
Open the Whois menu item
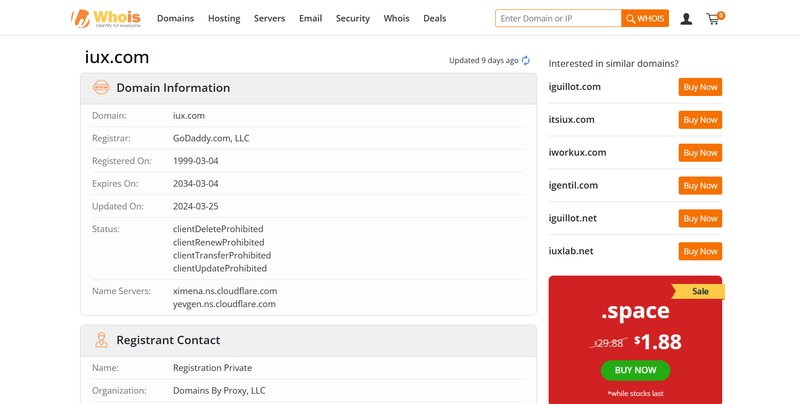(x=396, y=18)
